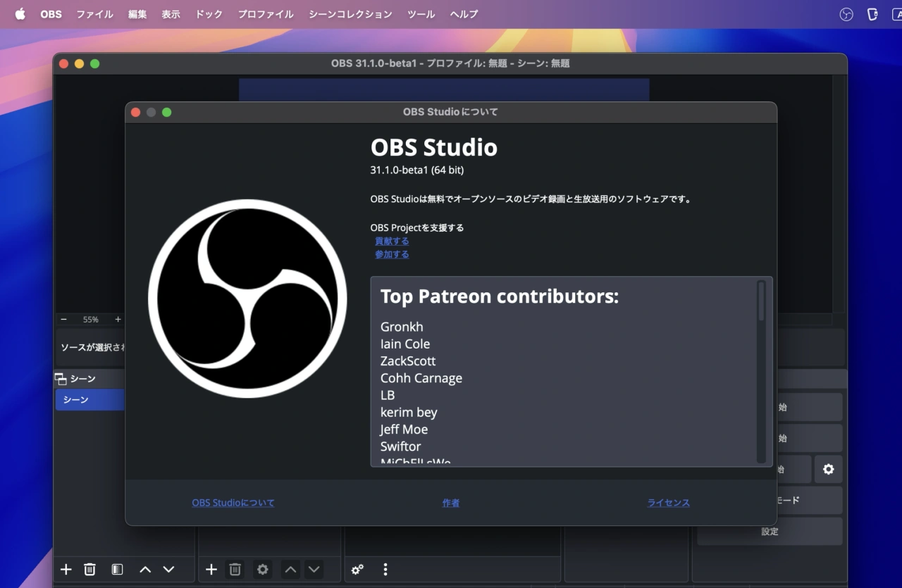Click the 貢献する link
The height and width of the screenshot is (588, 902).
392,241
